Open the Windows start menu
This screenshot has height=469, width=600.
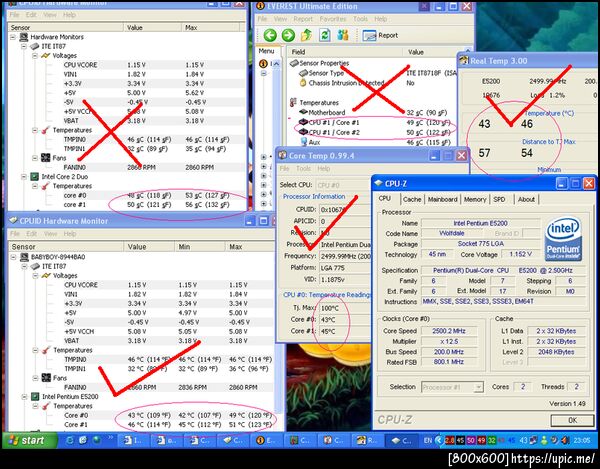pyautogui.click(x=29, y=440)
